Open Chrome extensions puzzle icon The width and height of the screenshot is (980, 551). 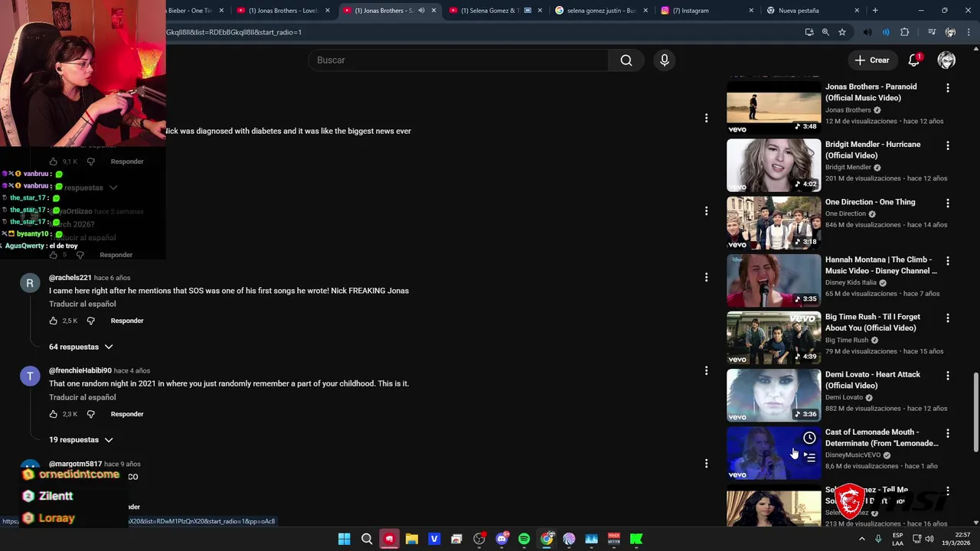click(x=905, y=32)
